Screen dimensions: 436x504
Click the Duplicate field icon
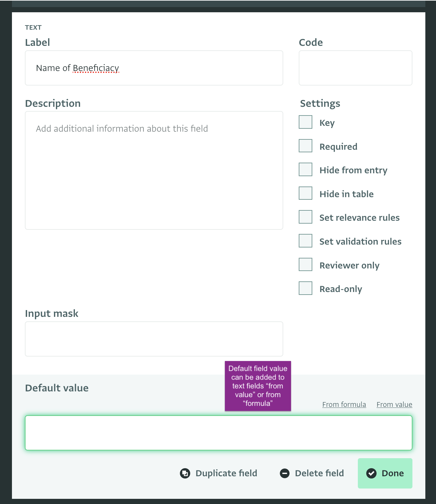[x=185, y=473]
